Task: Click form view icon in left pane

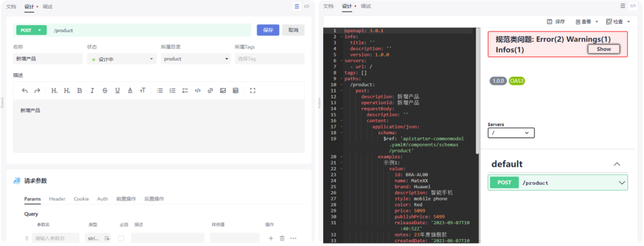Action: tap(296, 6)
